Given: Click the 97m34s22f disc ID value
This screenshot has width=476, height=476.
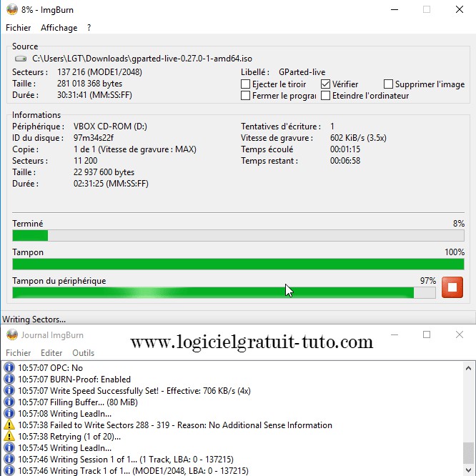Looking at the screenshot, I should pos(94,138).
